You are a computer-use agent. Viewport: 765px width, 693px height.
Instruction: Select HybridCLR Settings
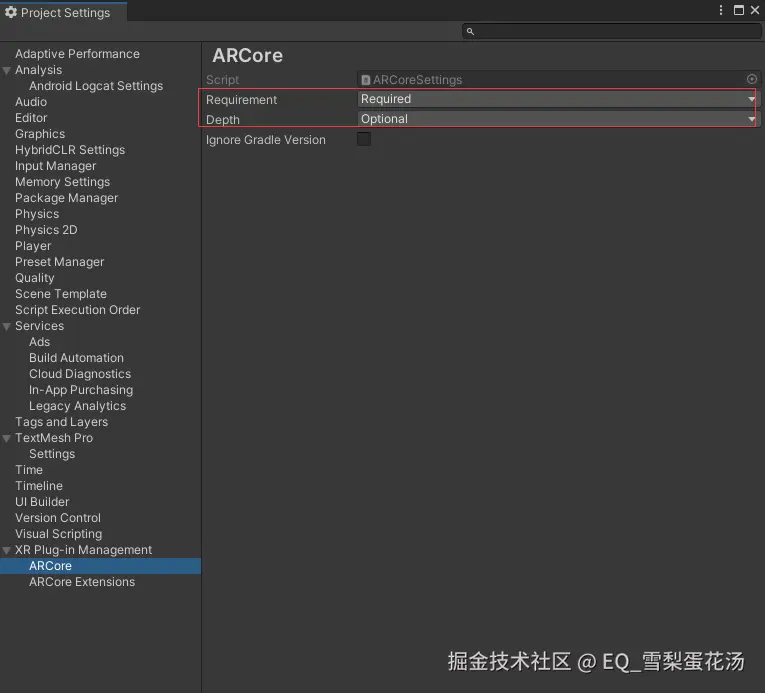point(70,150)
